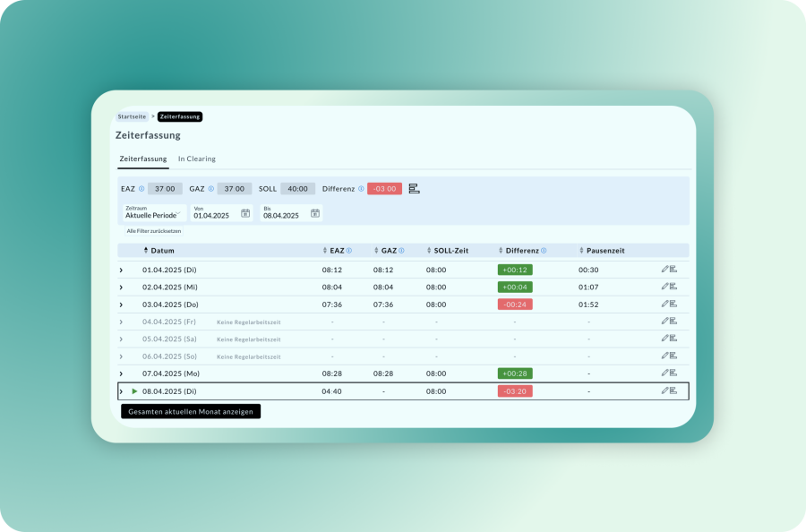This screenshot has height=532, width=806.
Task: Switch to the In Clearing tab
Action: click(196, 159)
